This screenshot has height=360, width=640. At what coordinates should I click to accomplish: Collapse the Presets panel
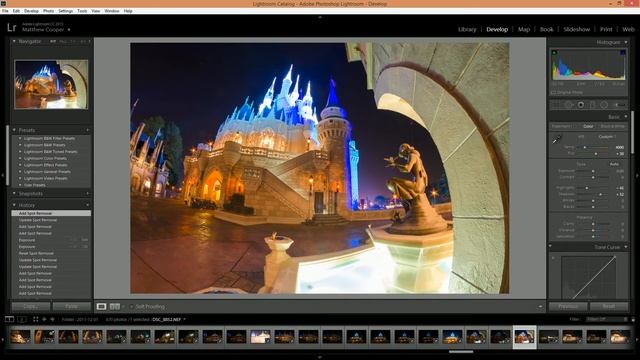coord(14,130)
